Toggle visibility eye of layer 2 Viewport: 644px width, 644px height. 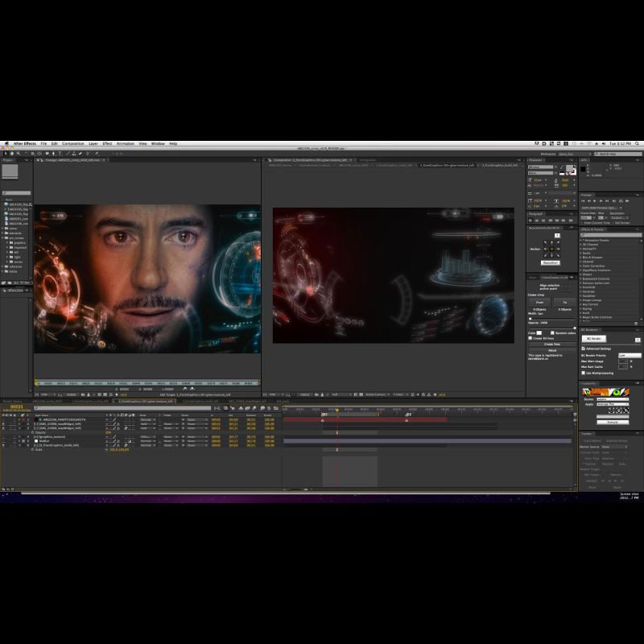pos(3,424)
